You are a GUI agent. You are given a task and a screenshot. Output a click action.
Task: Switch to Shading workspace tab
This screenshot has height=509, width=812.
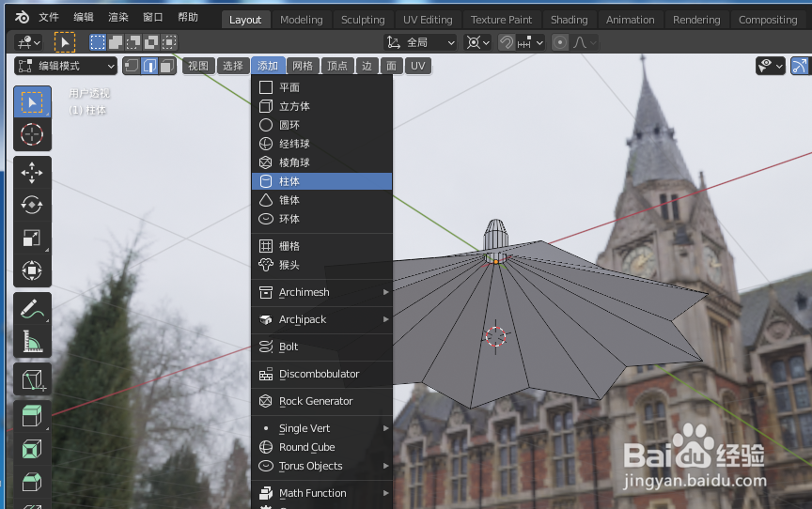tap(570, 20)
